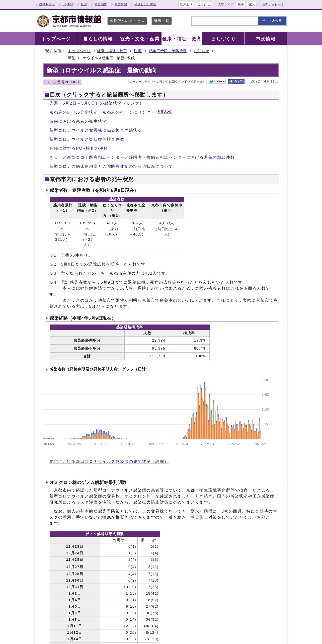Click breadcrumb link トップページ

tap(79, 51)
